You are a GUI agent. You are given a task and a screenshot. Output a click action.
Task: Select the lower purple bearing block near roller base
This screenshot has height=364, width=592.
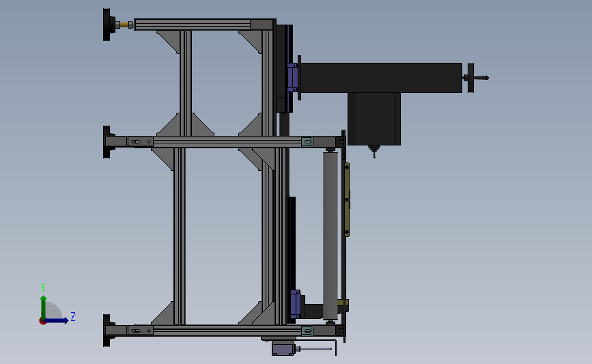295,305
